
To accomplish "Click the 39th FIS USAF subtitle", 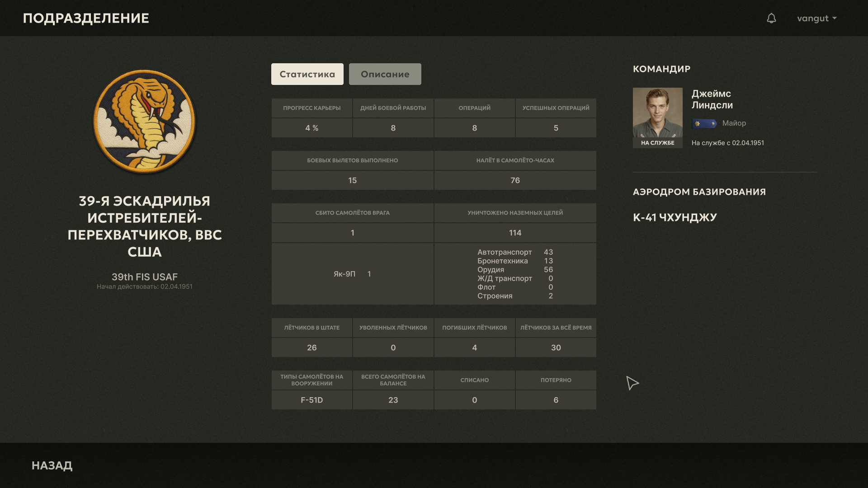I will pos(145,277).
